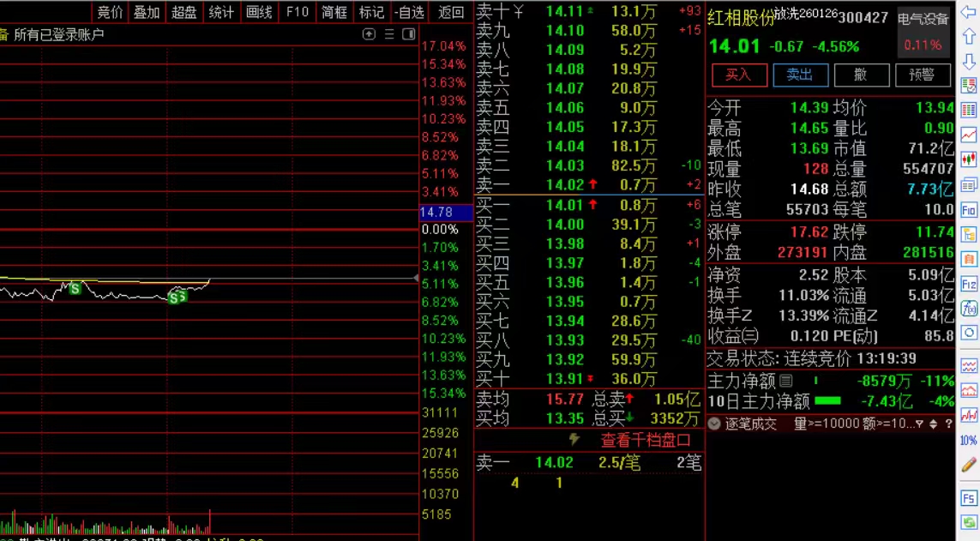Open the 查看千档盘口 link
The height and width of the screenshot is (541, 980).
click(x=645, y=440)
